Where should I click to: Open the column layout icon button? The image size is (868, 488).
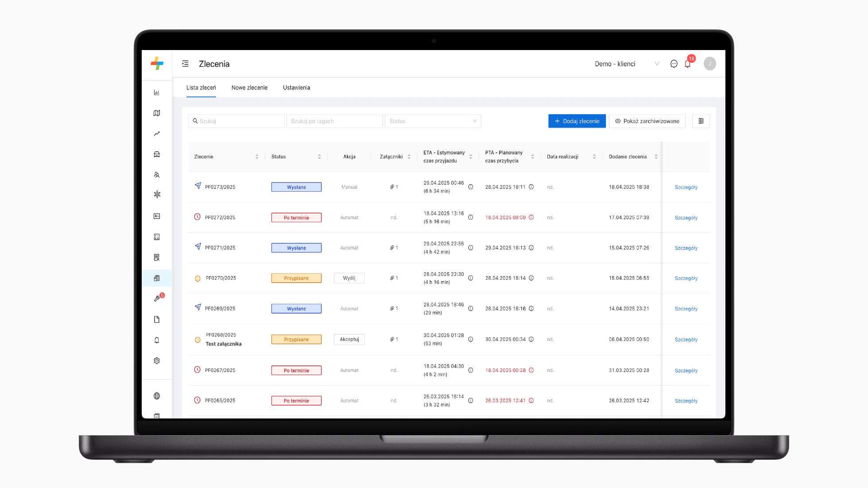click(701, 121)
